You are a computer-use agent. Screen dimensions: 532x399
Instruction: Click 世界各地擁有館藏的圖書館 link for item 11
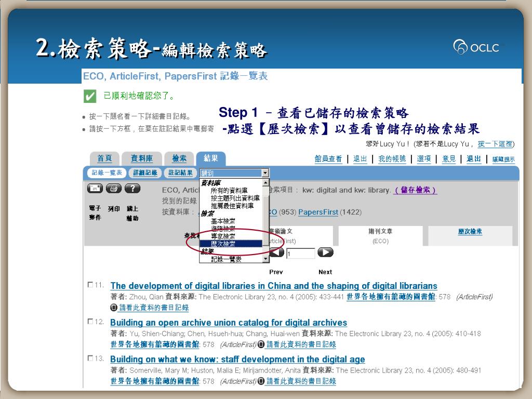(x=391, y=297)
